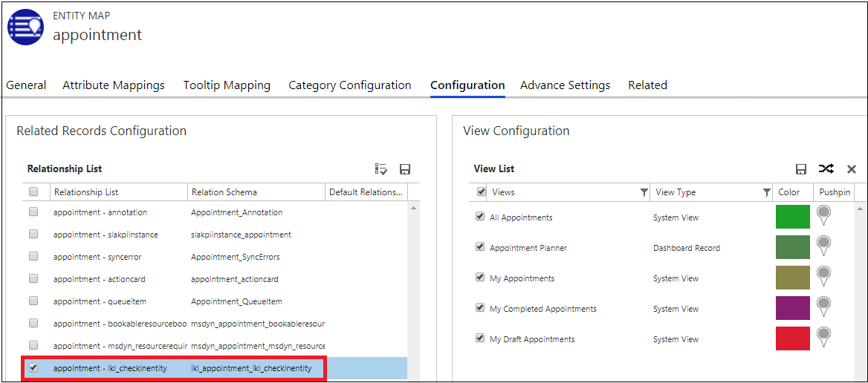Go to the Category Configuration tab
This screenshot has height=383, width=868.
(350, 85)
